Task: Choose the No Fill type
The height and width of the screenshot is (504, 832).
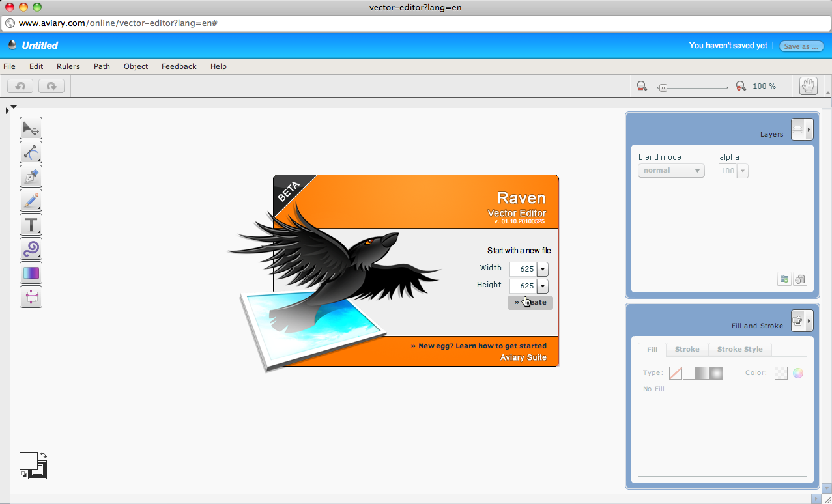Action: [676, 373]
